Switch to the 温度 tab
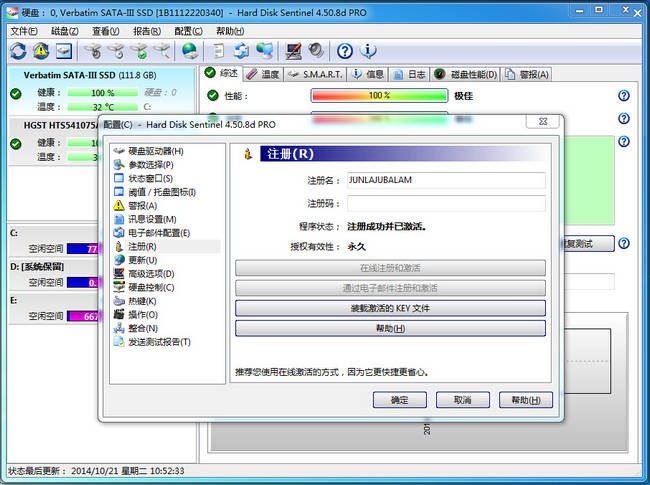The height and width of the screenshot is (485, 650). [x=263, y=74]
